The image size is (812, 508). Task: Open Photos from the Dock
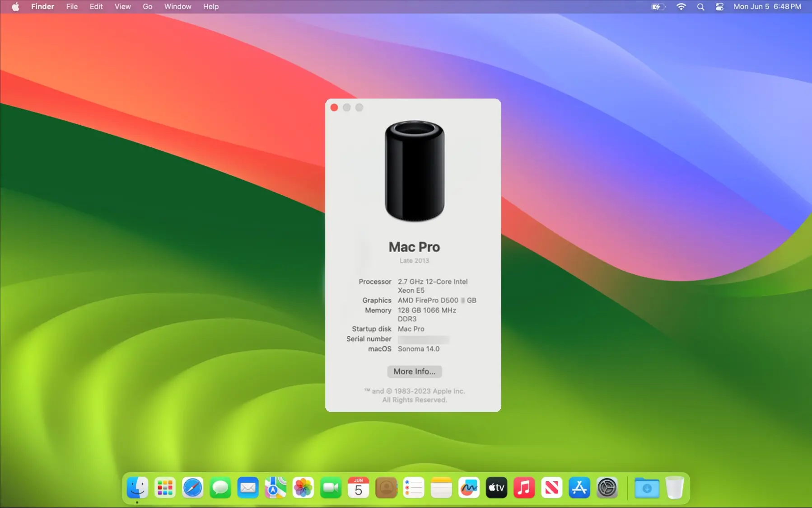pos(303,488)
